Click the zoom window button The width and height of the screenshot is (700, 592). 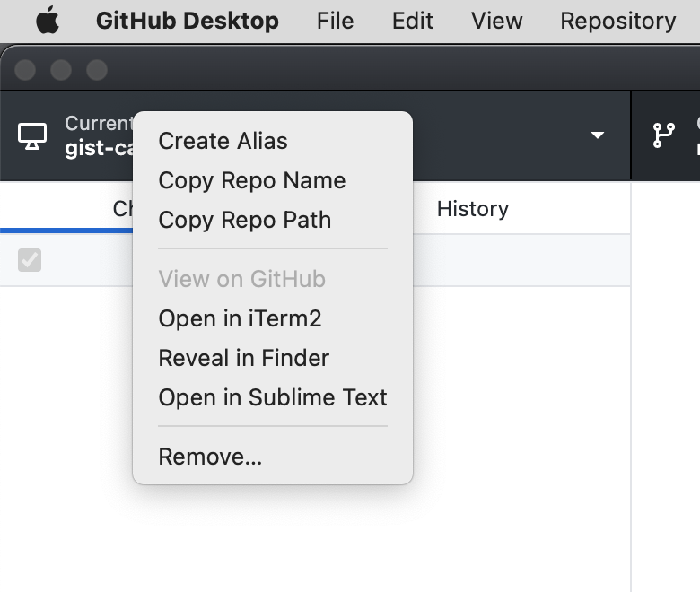(x=97, y=70)
